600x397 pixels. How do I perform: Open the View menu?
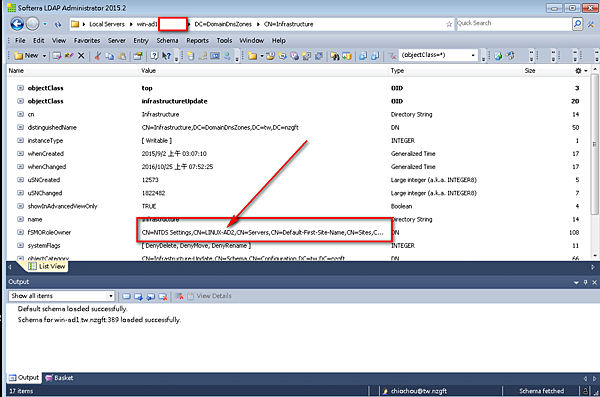tap(59, 40)
